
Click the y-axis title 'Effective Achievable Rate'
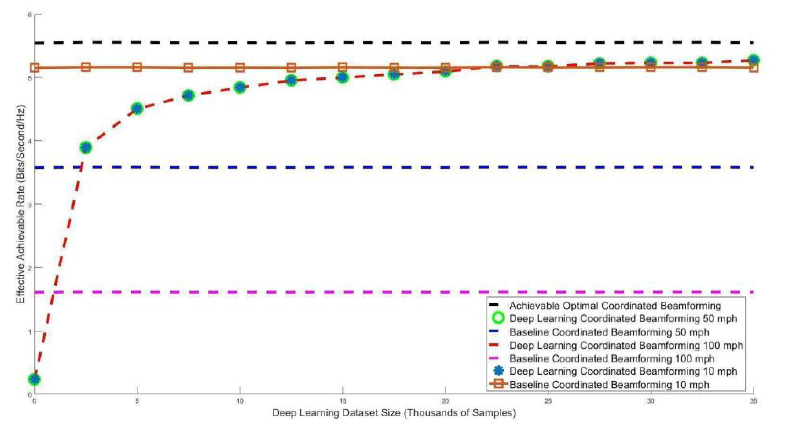pos(13,198)
